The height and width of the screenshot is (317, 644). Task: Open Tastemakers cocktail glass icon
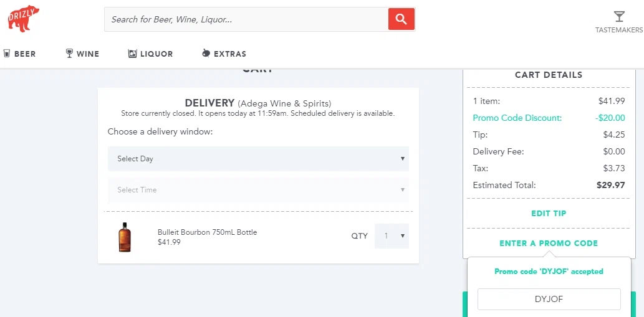tap(619, 17)
